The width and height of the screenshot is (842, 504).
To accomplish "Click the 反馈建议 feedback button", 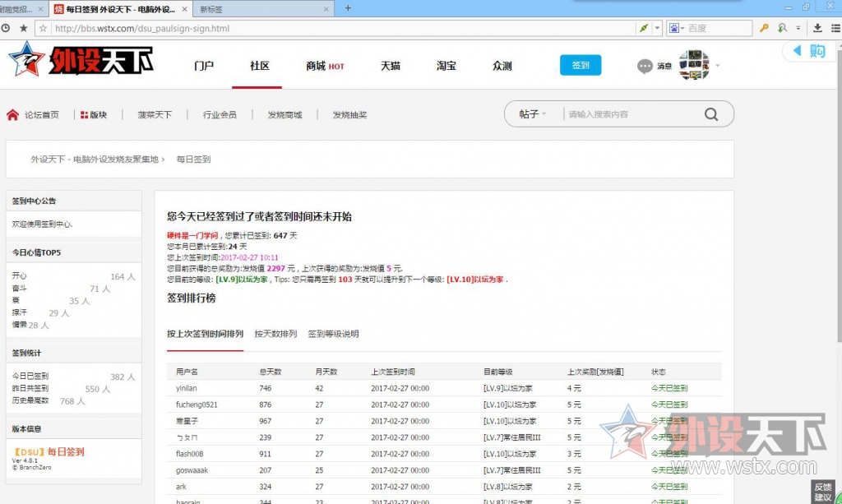I will tap(823, 492).
